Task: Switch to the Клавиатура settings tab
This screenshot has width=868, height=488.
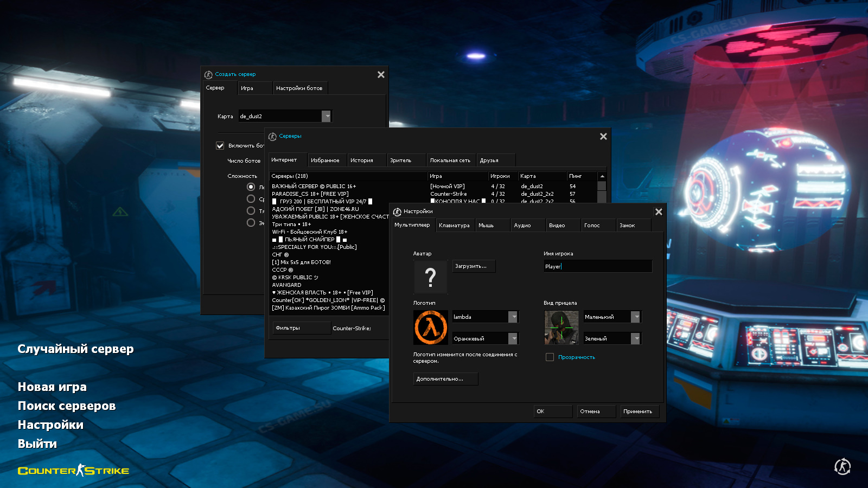Action: (x=454, y=226)
